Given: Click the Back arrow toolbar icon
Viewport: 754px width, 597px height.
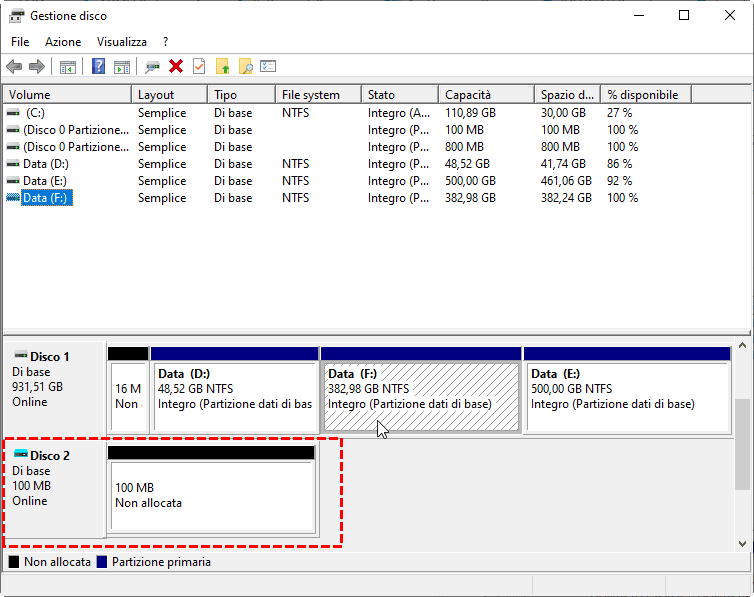Looking at the screenshot, I should tap(14, 66).
